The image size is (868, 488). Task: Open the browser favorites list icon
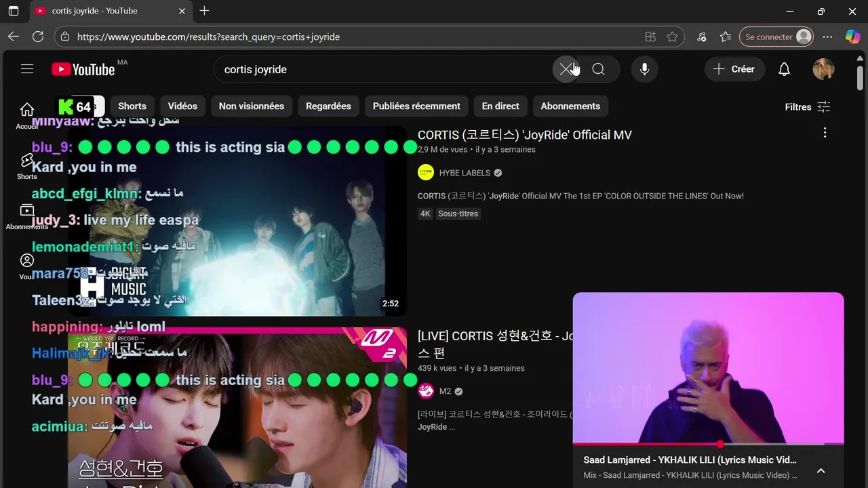(x=726, y=37)
